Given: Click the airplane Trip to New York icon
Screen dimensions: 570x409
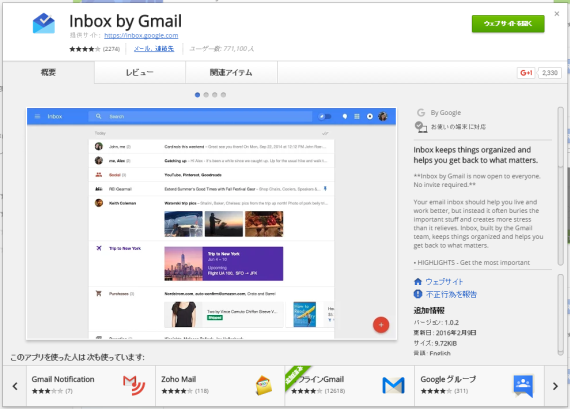Looking at the screenshot, I should 99,248.
